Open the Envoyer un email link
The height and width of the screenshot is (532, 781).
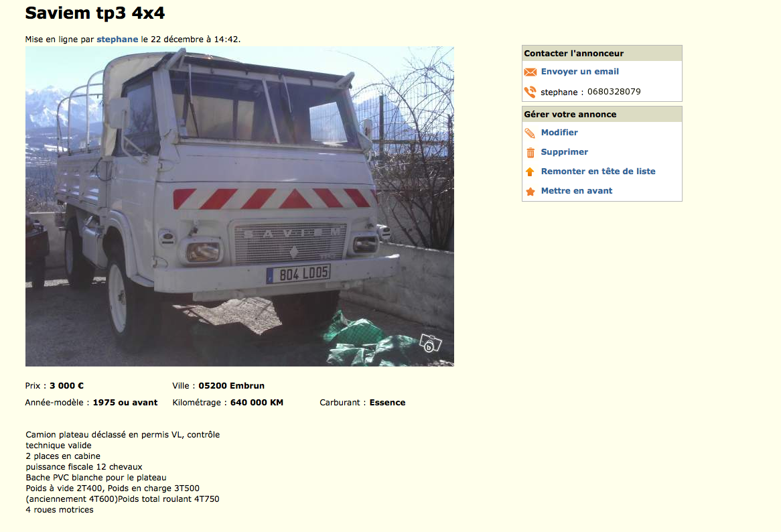(x=580, y=72)
